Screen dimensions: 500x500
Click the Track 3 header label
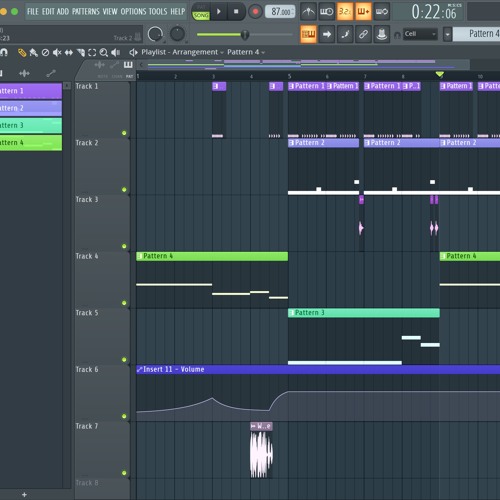[x=87, y=199]
